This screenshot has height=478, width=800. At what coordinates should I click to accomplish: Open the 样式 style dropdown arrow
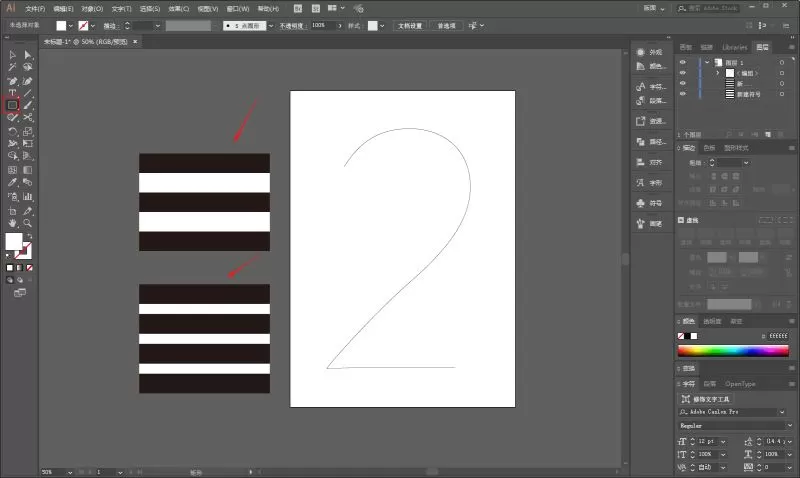382,26
